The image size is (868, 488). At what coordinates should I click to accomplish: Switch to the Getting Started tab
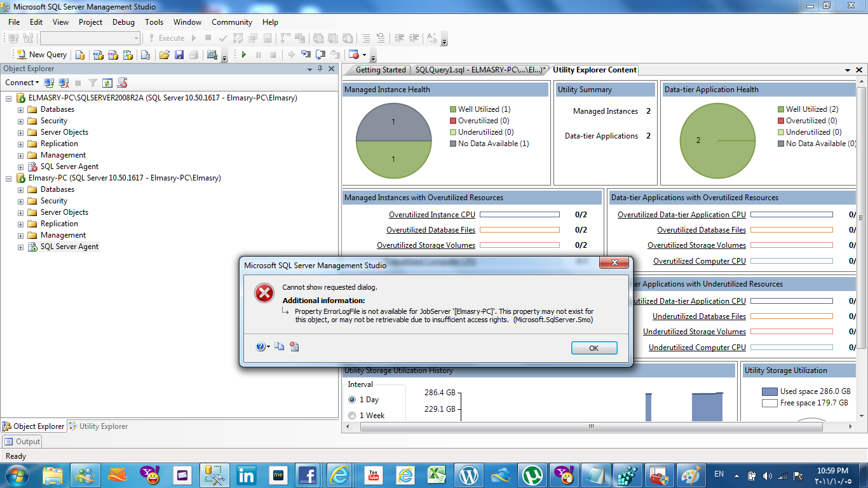coord(380,70)
